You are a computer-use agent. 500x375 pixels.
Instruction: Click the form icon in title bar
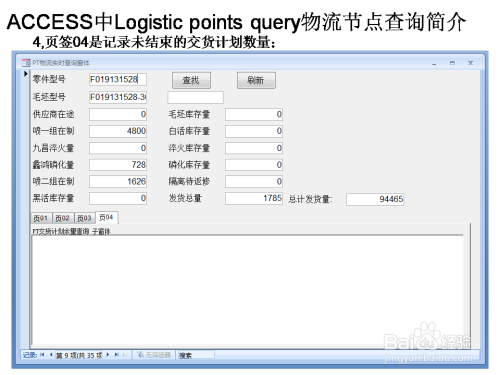pos(26,63)
